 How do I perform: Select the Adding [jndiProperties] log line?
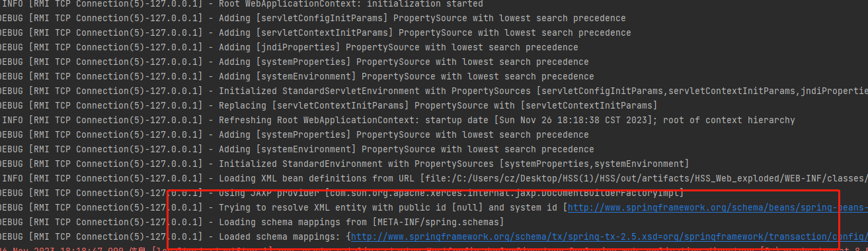[434, 47]
